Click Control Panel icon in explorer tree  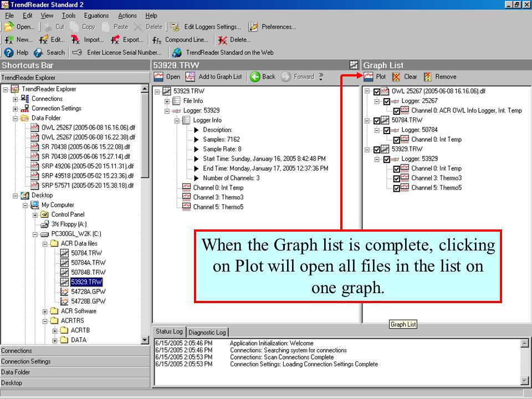44,214
